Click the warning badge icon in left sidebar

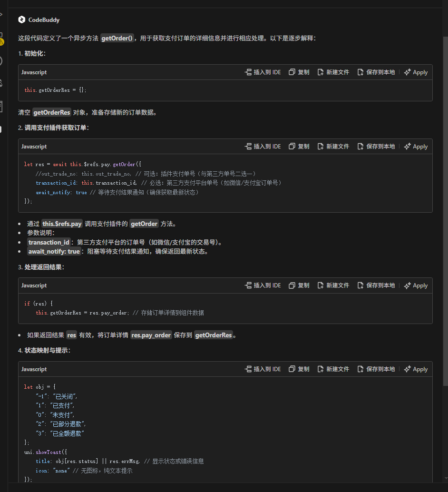pyautogui.click(x=1, y=42)
